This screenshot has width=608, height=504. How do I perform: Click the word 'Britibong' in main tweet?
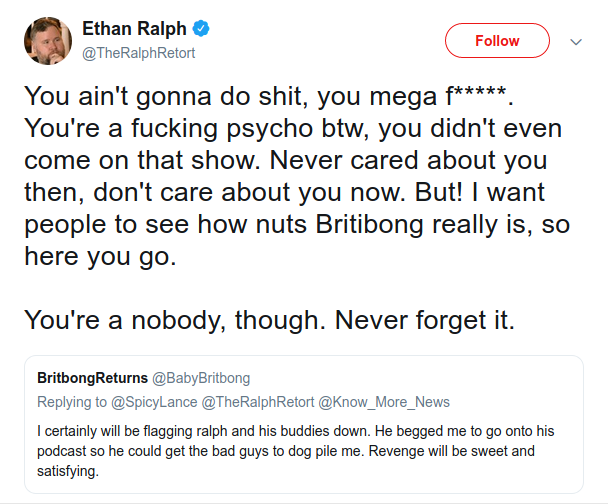[369, 224]
